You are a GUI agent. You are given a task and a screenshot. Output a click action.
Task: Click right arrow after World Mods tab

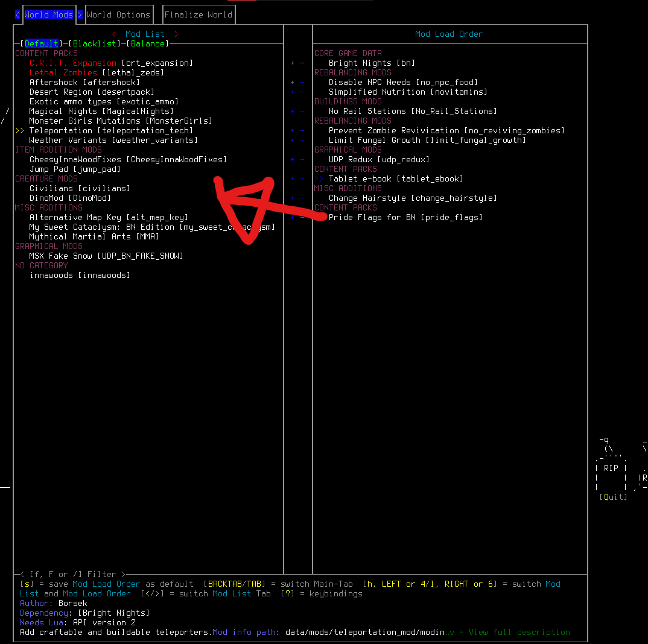[x=80, y=15]
